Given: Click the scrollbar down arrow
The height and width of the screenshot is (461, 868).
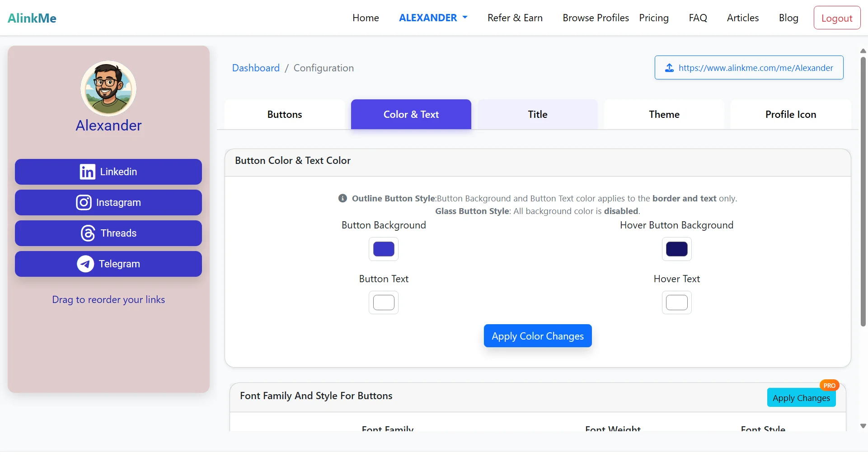Looking at the screenshot, I should click(x=863, y=426).
